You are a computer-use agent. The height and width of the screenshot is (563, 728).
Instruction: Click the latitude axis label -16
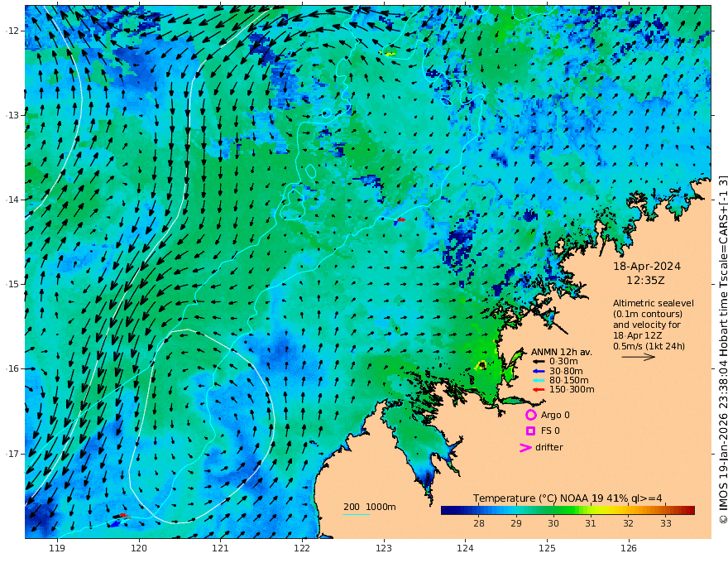coord(12,368)
